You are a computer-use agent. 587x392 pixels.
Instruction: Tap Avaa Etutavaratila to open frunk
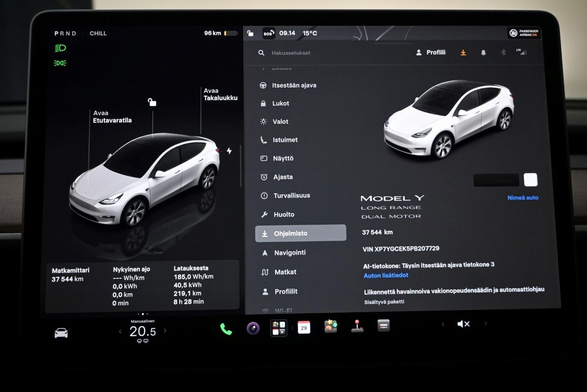point(112,116)
